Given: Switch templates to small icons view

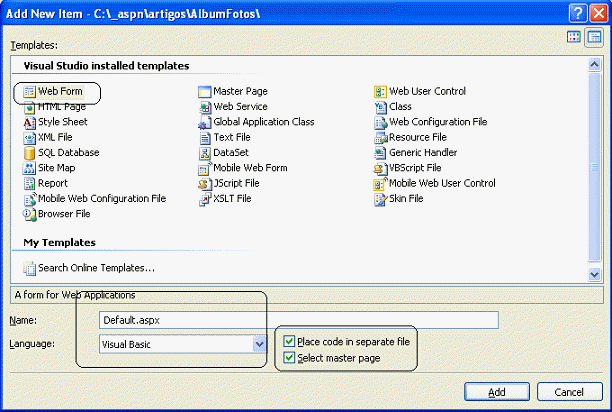Looking at the screenshot, I should coord(594,38).
